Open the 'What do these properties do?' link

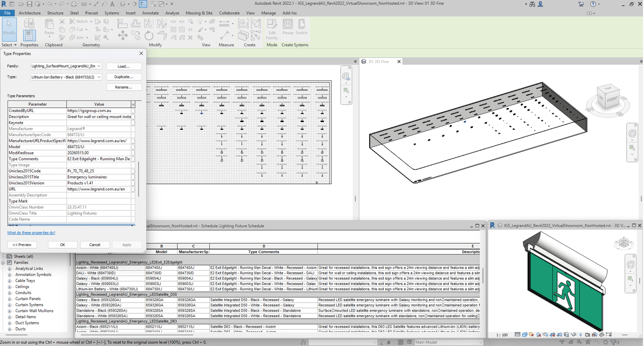pos(31,233)
